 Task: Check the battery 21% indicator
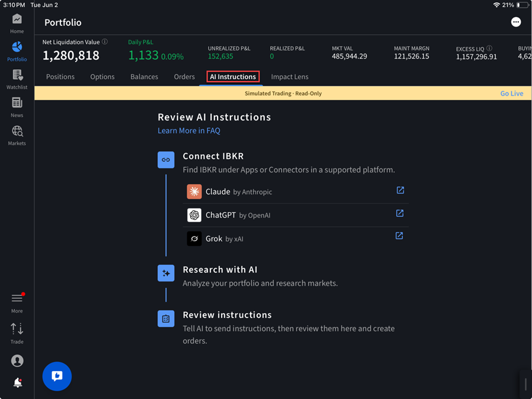tap(515, 5)
